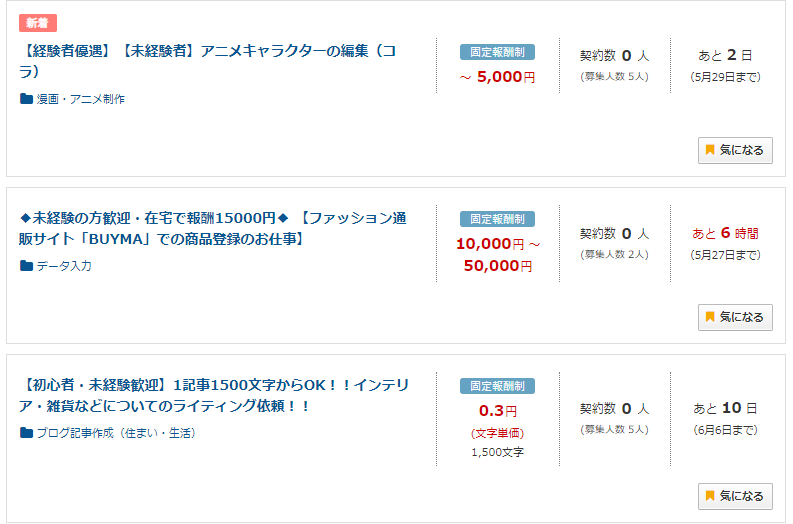Open the アニメキャラクターの編集 job title

(x=207, y=61)
